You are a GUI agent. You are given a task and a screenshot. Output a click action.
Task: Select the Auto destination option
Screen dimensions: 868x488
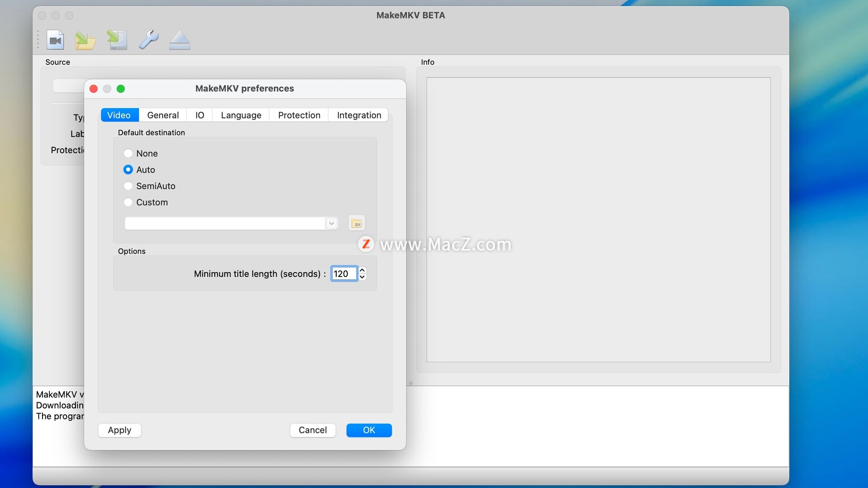[128, 170]
